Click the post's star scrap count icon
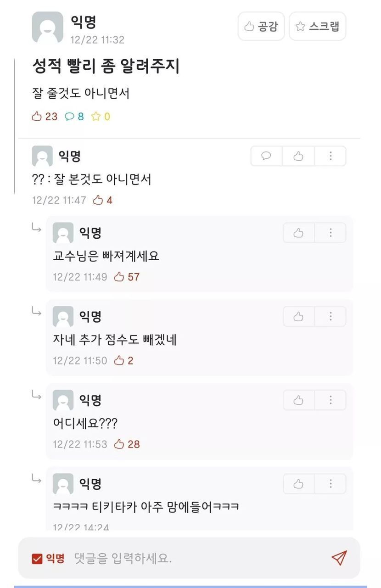The height and width of the screenshot is (588, 381). point(95,117)
